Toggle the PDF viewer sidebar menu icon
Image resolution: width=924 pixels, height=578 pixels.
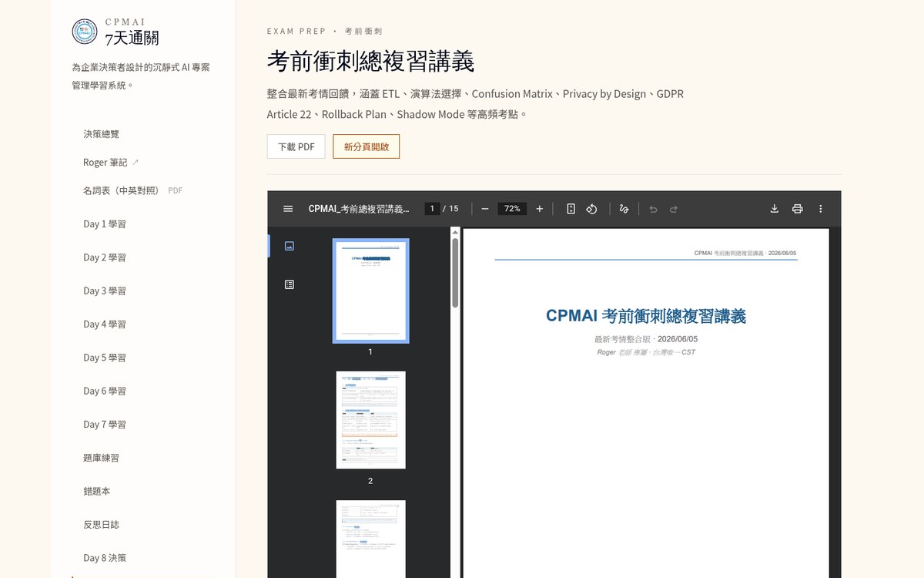(x=288, y=209)
